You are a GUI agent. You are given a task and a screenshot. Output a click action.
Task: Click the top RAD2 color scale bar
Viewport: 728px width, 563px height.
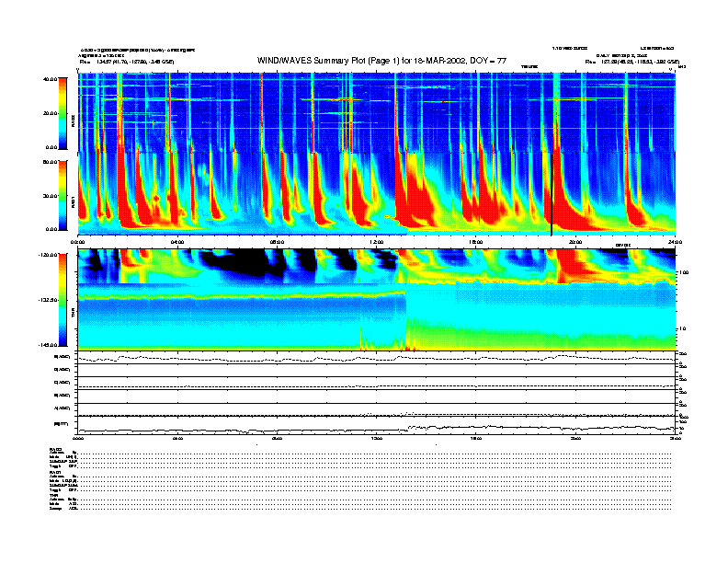coord(63,113)
